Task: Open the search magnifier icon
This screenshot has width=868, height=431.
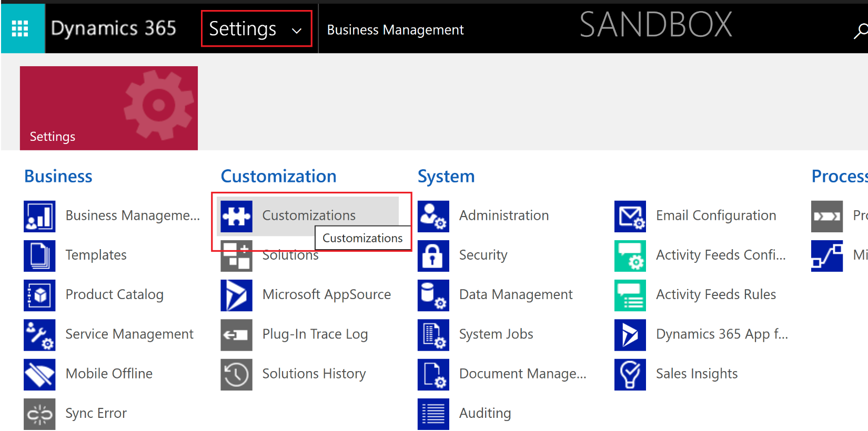Action: tap(860, 31)
